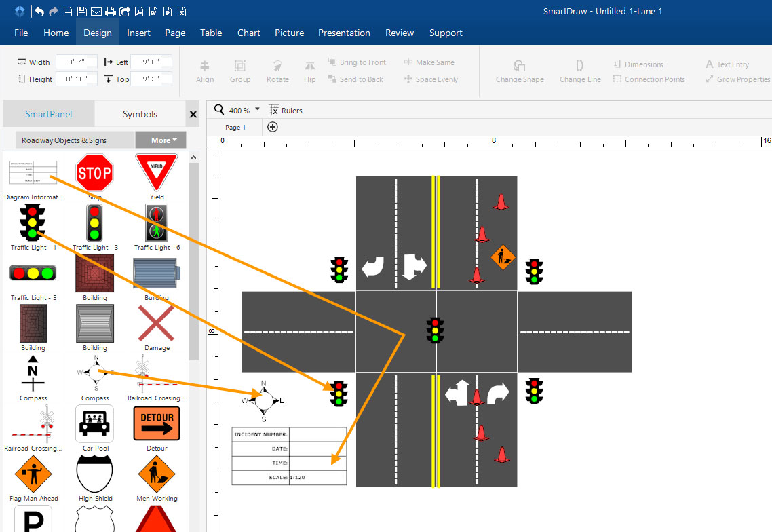
Task: Export the diagram to PDF
Action: pyautogui.click(x=138, y=12)
